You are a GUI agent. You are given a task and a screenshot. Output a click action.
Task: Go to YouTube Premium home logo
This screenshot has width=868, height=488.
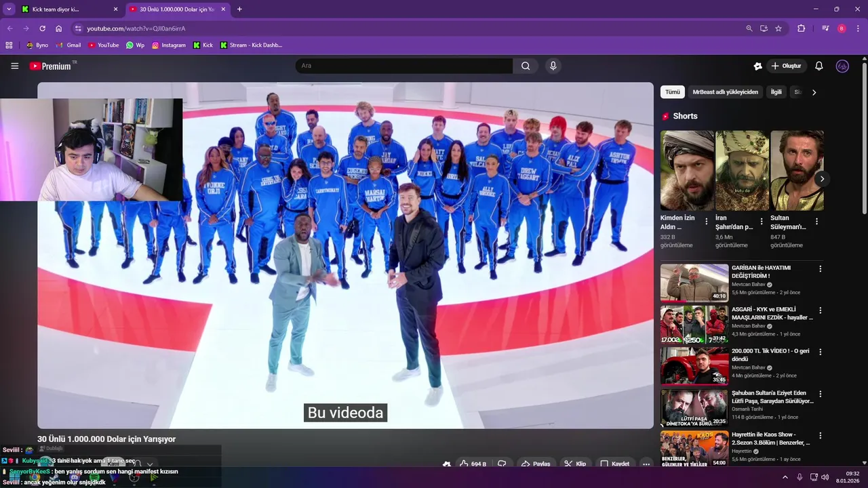coord(51,66)
